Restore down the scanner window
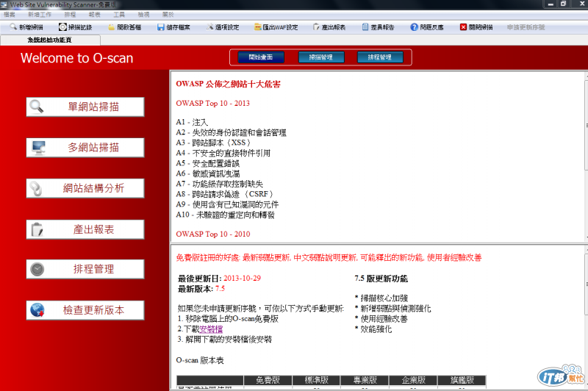Viewport: 588px width, 391px height. [x=563, y=4]
